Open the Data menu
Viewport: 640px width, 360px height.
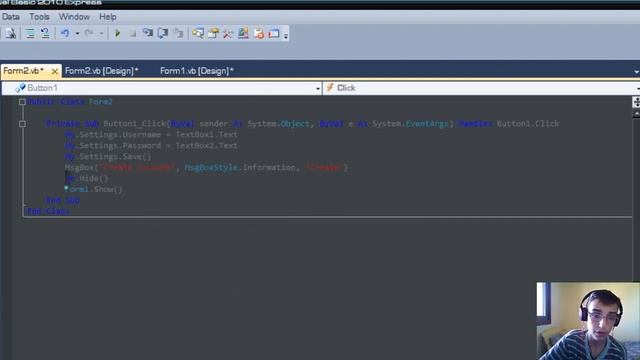click(x=11, y=17)
